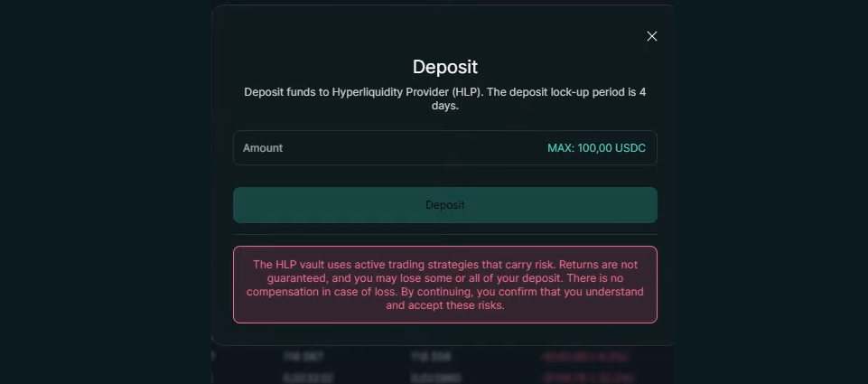
Task: Click the Deposit dialog heading
Action: pos(444,67)
